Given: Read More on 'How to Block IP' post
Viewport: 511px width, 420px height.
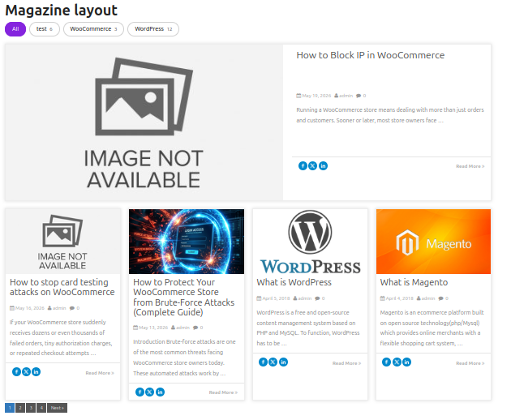Looking at the screenshot, I should pyautogui.click(x=470, y=166).
